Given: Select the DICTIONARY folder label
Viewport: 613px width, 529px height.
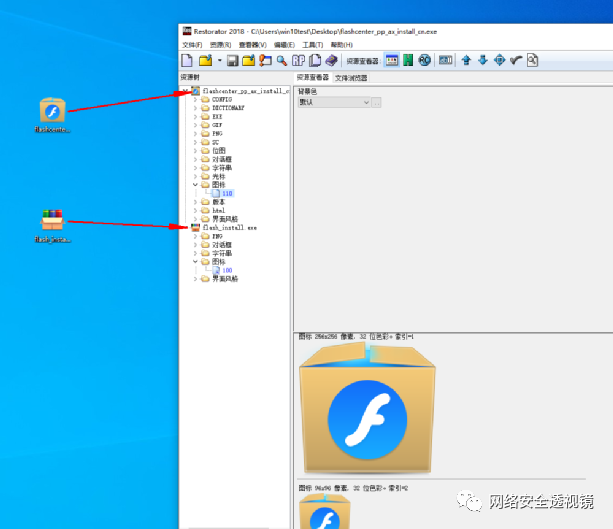Looking at the screenshot, I should 228,108.
